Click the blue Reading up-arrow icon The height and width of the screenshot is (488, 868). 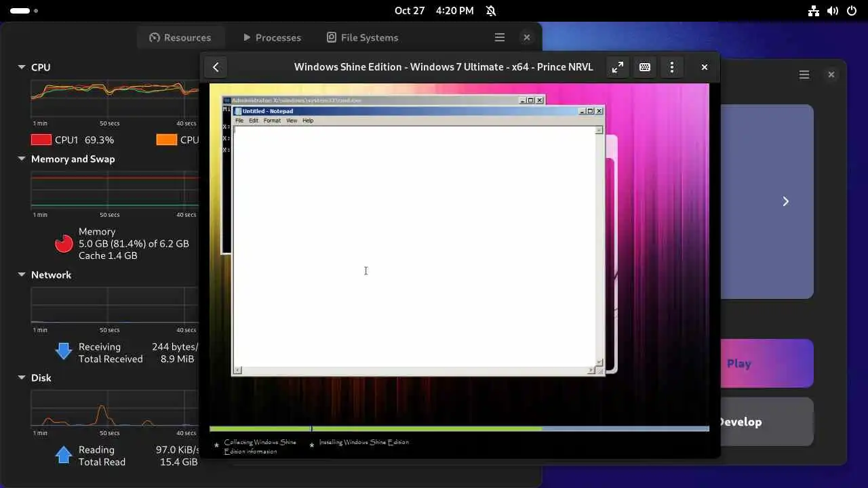(64, 454)
